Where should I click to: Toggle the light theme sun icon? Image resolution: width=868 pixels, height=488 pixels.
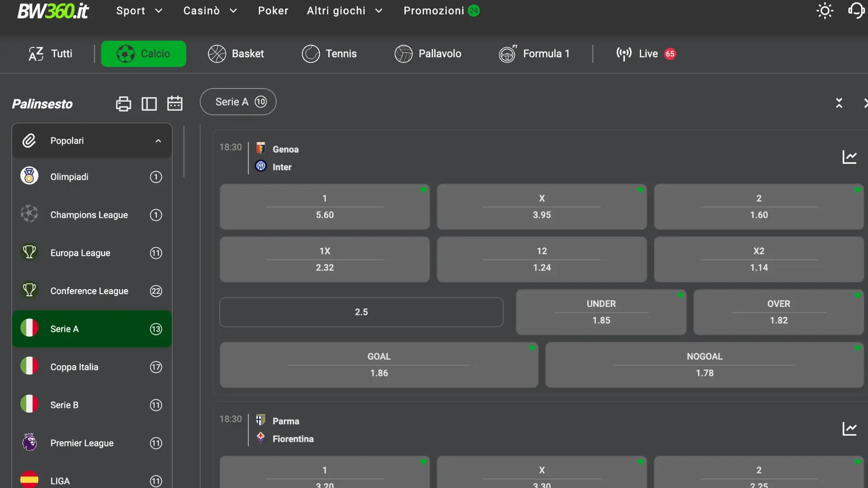point(825,11)
